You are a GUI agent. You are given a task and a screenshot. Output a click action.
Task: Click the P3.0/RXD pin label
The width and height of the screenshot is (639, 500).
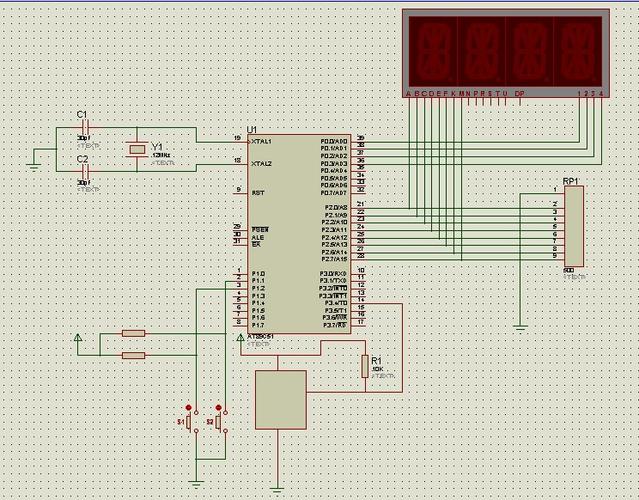[x=333, y=273]
